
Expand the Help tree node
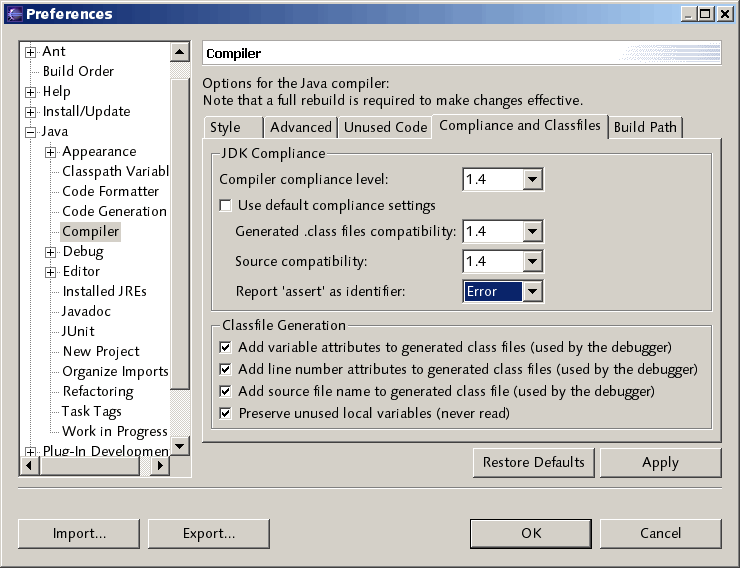coord(31,92)
